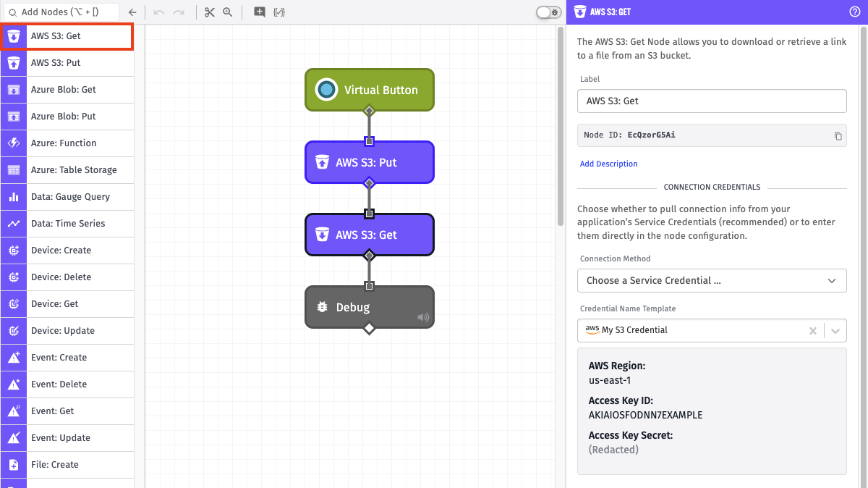This screenshot has height=488, width=868.
Task: Click the Virtual Button circular trigger icon
Action: pos(326,90)
